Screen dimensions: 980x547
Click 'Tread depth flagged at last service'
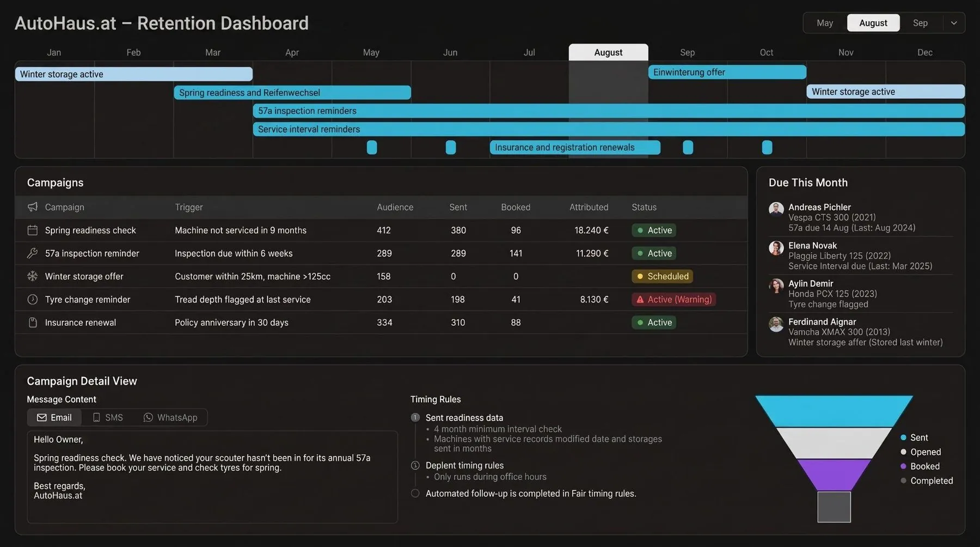(x=243, y=300)
